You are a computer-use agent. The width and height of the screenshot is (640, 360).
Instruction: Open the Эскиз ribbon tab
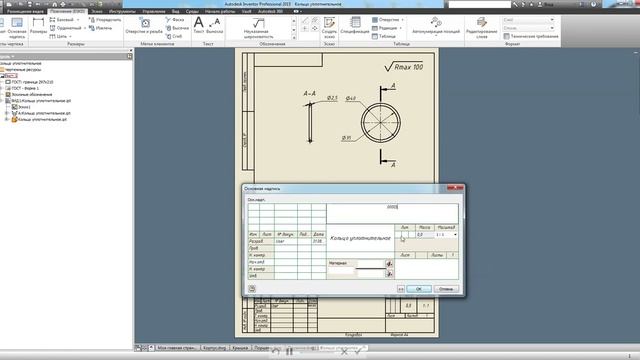point(97,11)
